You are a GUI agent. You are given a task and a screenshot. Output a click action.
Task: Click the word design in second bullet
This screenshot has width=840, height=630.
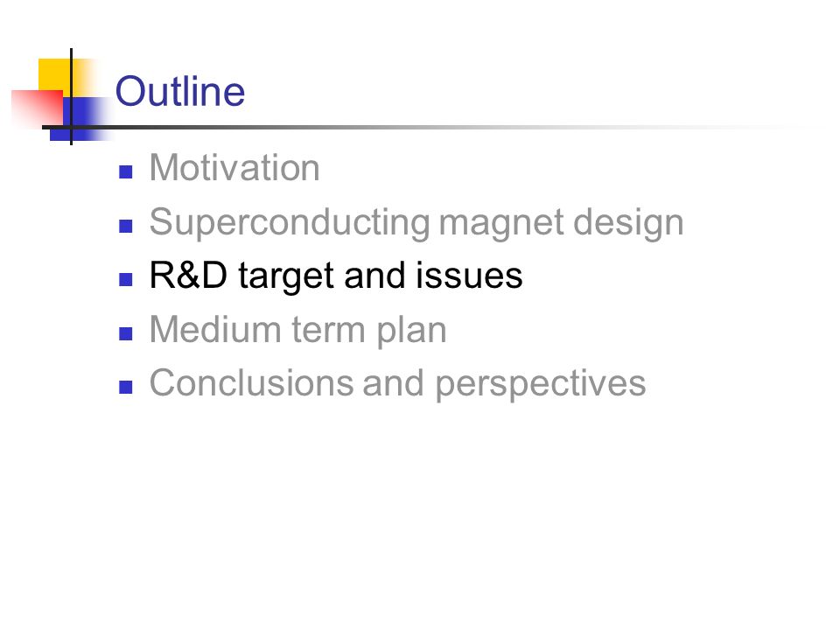pyautogui.click(x=628, y=223)
